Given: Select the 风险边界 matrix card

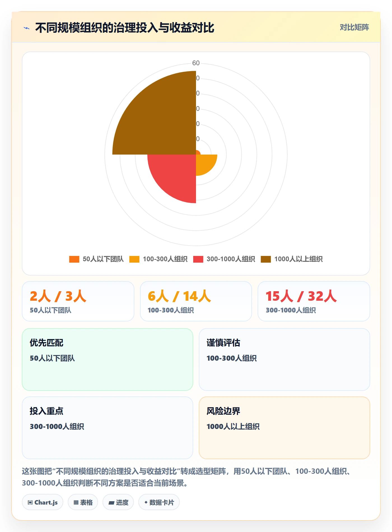Looking at the screenshot, I should coord(284,428).
